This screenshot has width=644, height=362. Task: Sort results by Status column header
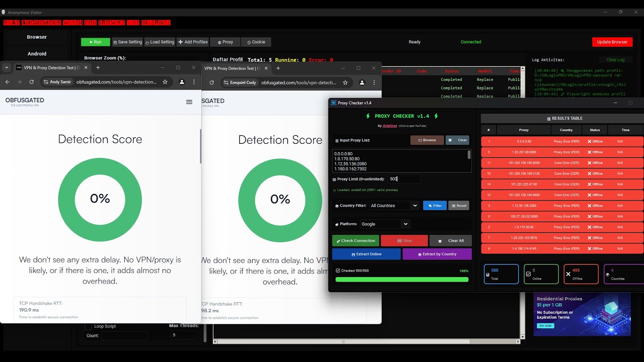[595, 130]
